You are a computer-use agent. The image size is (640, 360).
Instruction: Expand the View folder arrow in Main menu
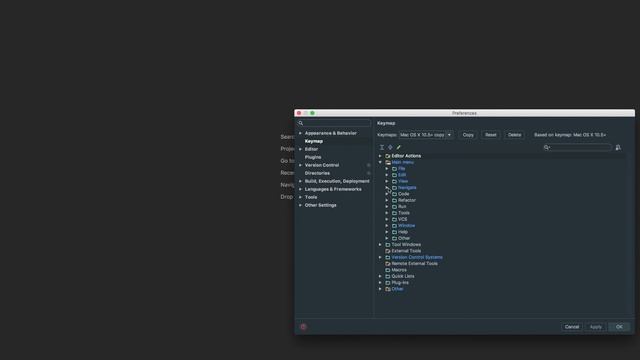coord(387,181)
